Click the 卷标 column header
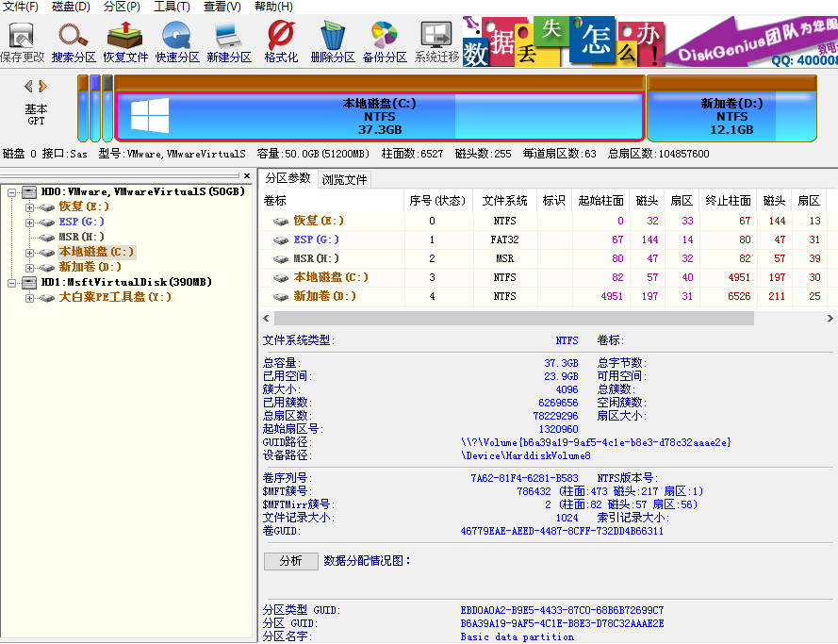 (x=332, y=201)
